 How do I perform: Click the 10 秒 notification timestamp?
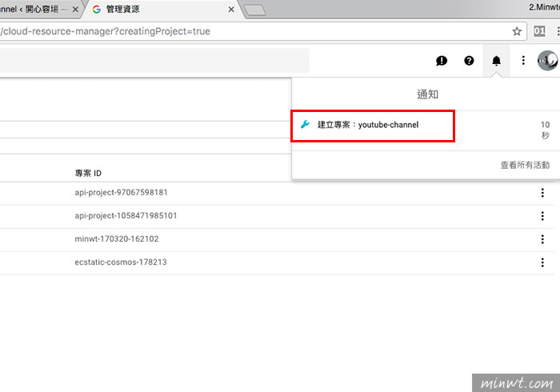[x=545, y=130]
